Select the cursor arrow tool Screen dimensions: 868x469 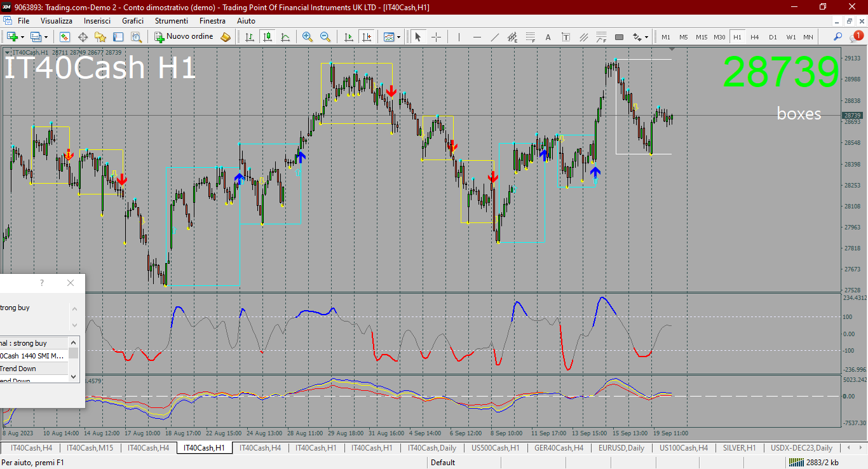(418, 37)
